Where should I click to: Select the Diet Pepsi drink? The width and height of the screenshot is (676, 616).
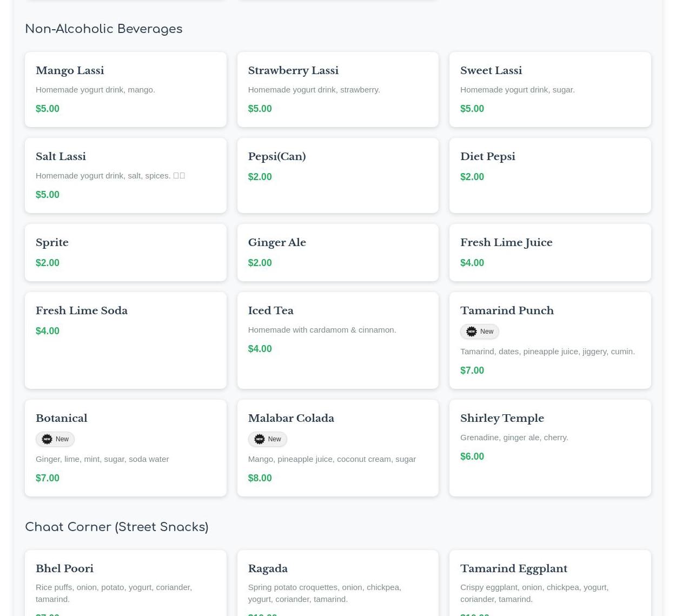pos(488,157)
